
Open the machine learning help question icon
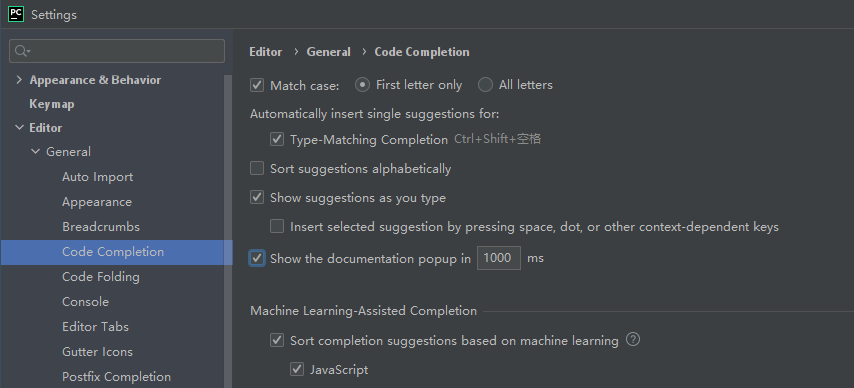tap(632, 340)
